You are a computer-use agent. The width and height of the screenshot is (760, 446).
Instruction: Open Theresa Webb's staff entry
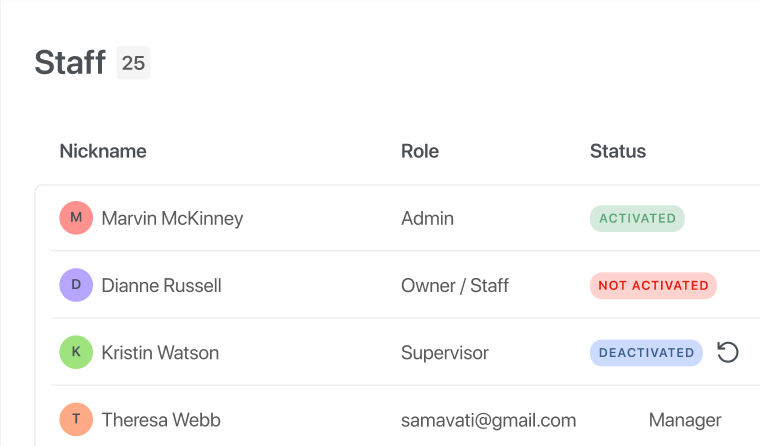161,420
